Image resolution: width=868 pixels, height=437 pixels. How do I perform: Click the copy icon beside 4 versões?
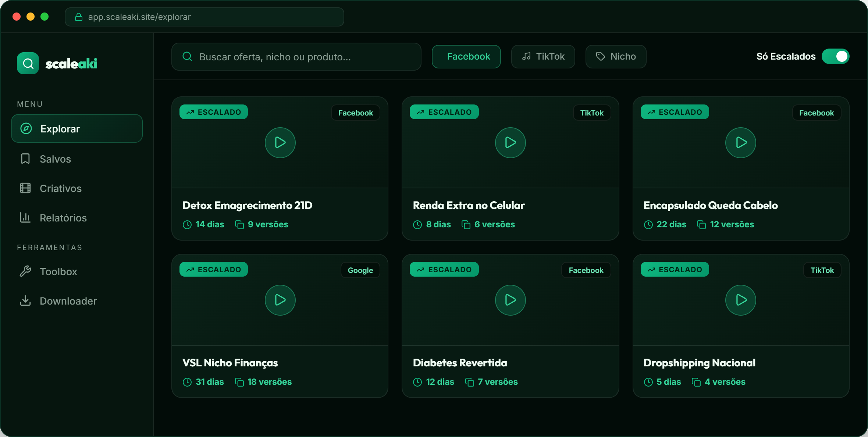click(696, 382)
